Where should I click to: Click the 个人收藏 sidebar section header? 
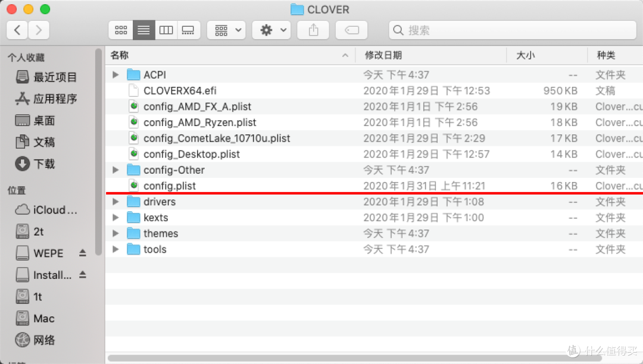(x=26, y=57)
